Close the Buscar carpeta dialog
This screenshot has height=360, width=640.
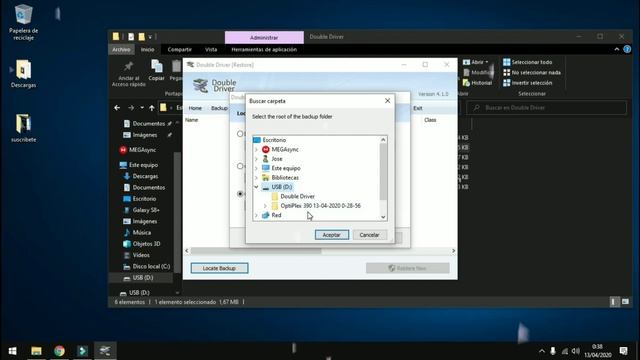pyautogui.click(x=387, y=101)
